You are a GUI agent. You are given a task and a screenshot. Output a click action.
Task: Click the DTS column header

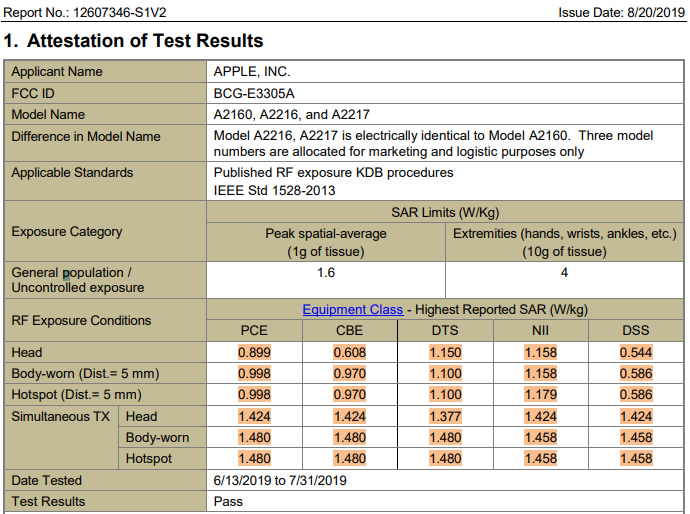click(445, 331)
